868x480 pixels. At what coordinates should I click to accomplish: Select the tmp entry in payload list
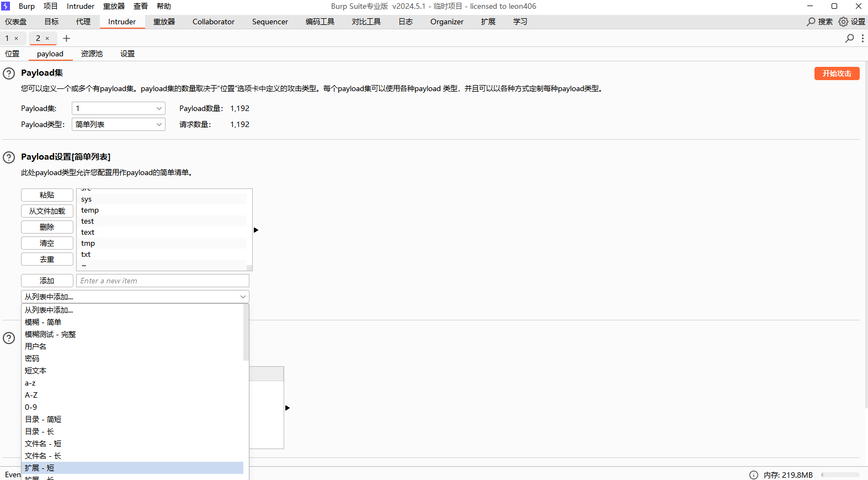click(x=88, y=243)
